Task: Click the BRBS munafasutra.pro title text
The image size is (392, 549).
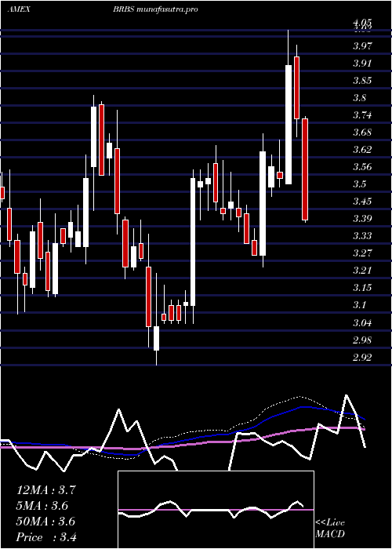Action: [x=155, y=9]
